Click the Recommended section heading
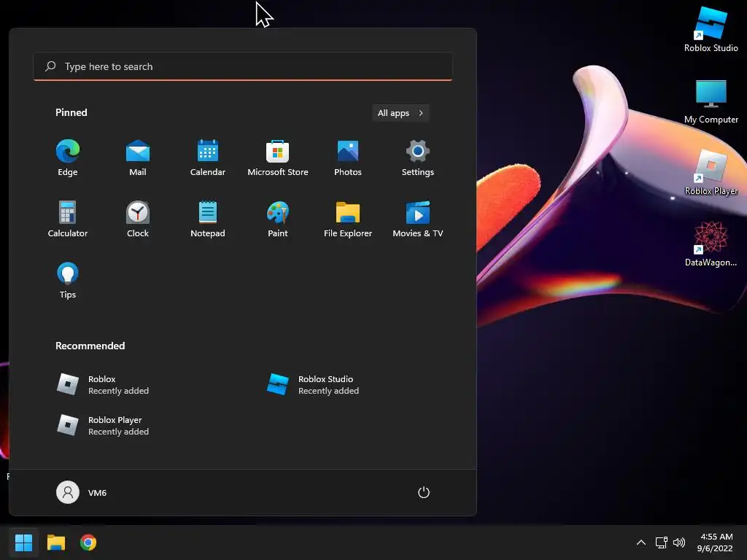 point(90,346)
